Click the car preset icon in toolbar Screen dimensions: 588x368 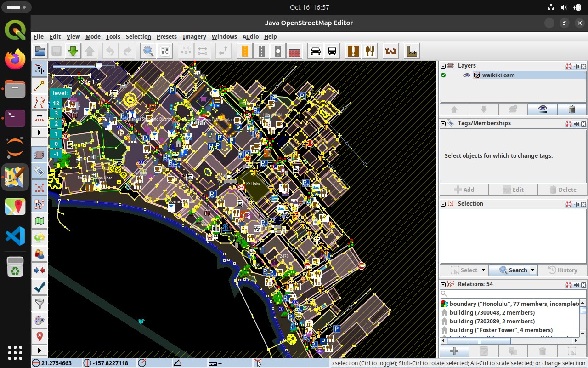[x=316, y=51]
